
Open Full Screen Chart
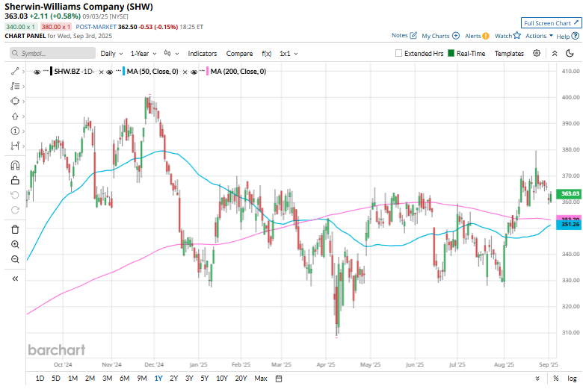click(551, 23)
